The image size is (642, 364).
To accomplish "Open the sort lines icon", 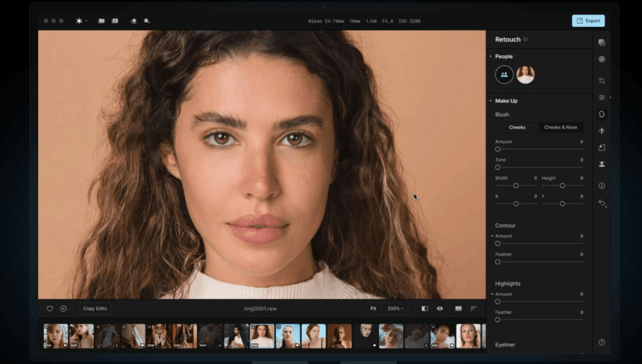I will click(x=473, y=308).
